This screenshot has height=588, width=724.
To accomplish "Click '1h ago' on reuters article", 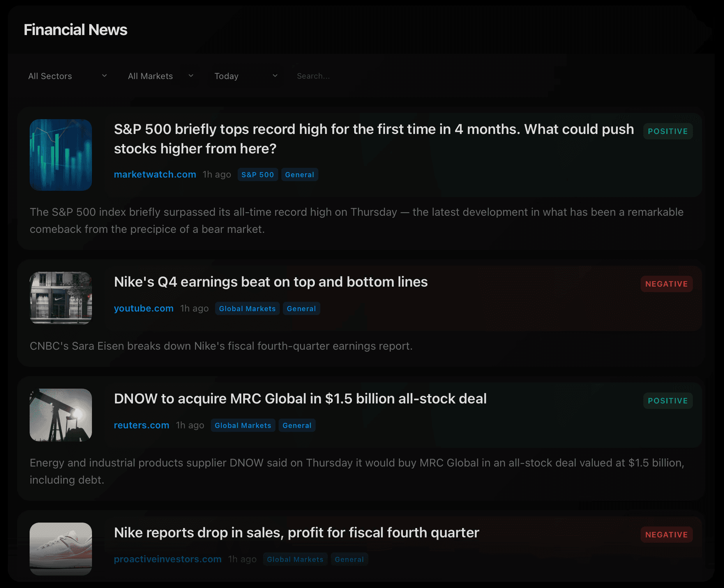I will (x=190, y=425).
